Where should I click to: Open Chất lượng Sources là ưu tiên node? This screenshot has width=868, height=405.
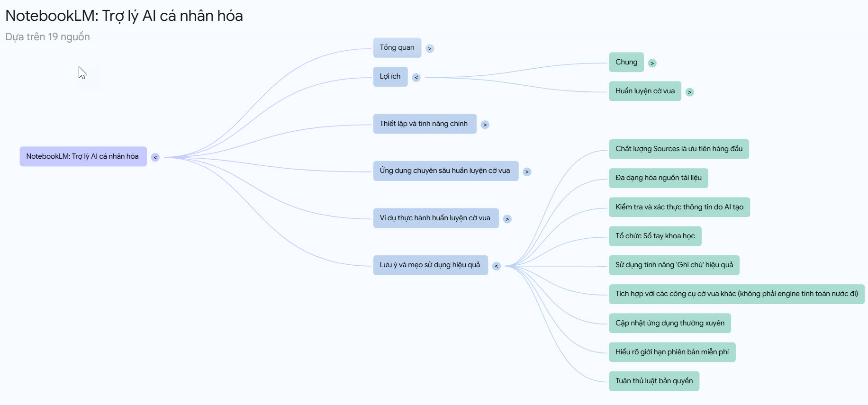tap(678, 149)
